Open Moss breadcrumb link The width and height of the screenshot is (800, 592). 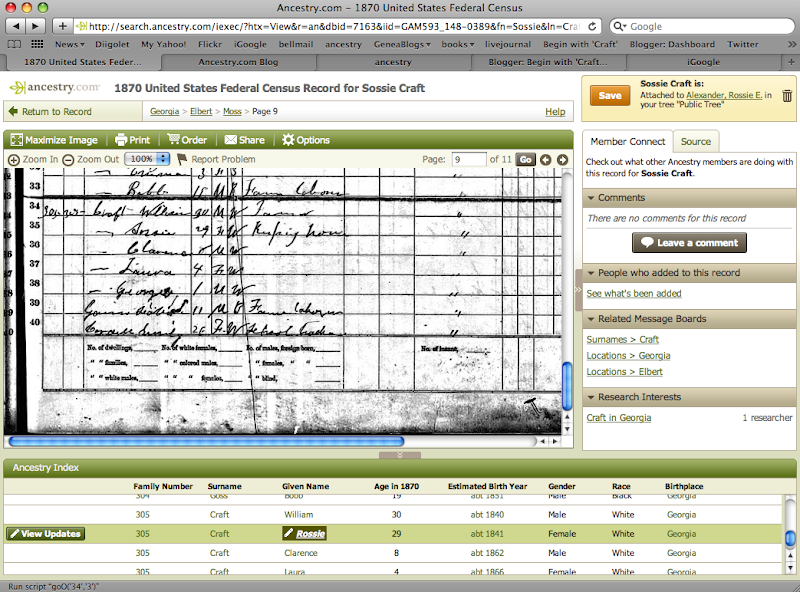232,111
